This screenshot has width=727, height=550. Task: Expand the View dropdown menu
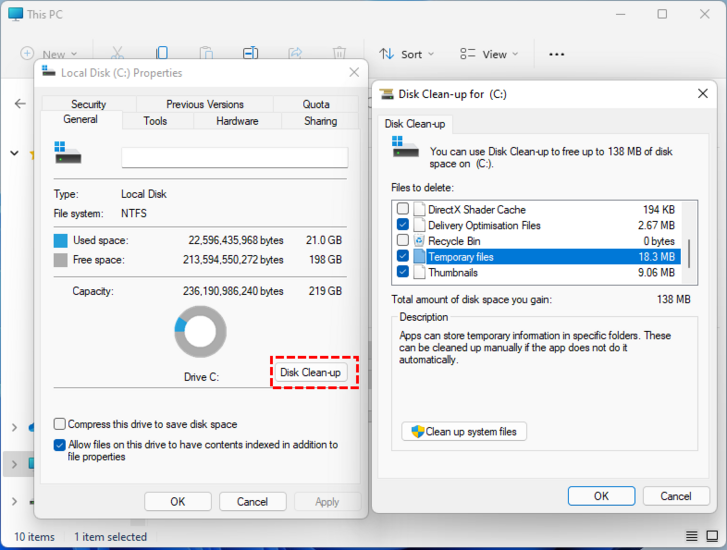[489, 54]
